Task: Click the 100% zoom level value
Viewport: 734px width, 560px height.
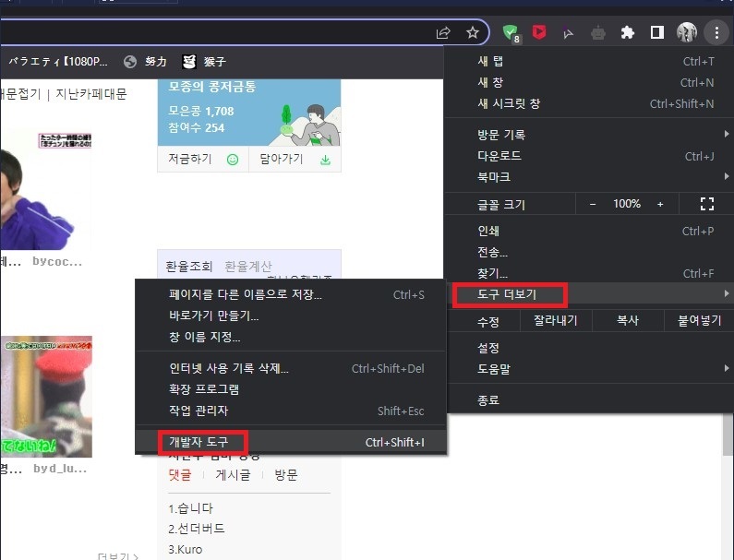Action: (627, 204)
